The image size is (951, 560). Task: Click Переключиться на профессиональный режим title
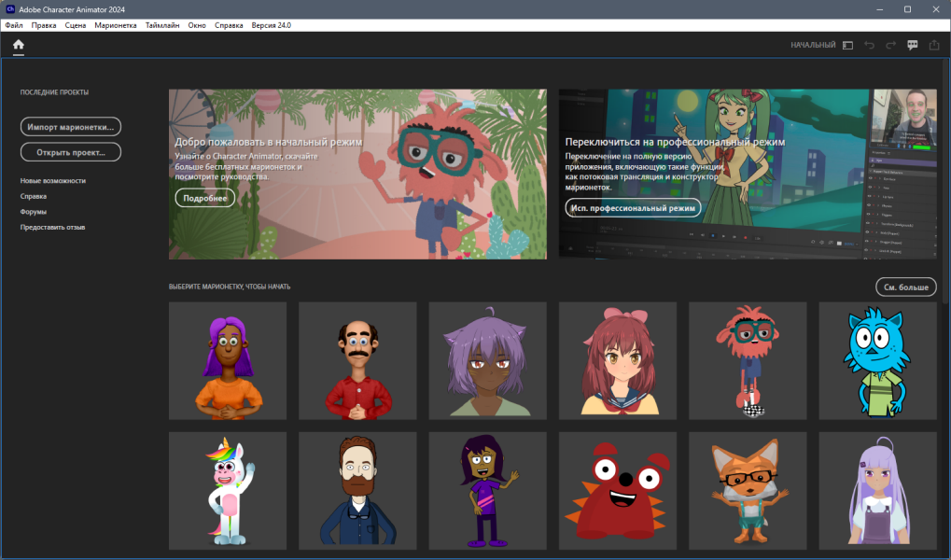675,142
